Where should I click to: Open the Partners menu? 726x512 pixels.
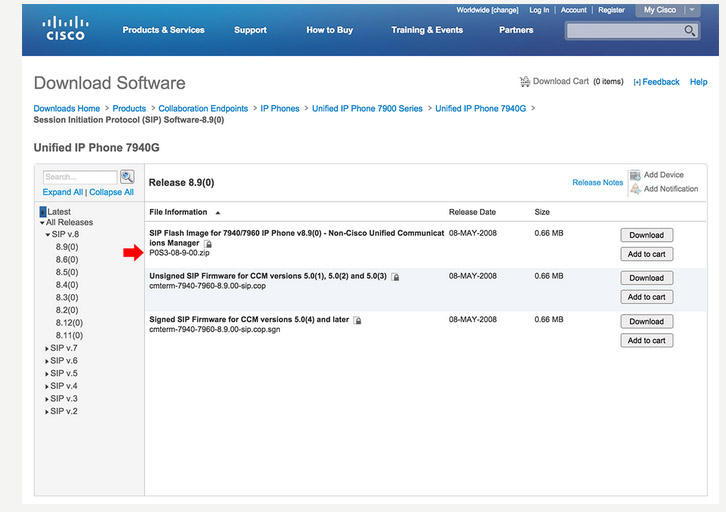(516, 30)
